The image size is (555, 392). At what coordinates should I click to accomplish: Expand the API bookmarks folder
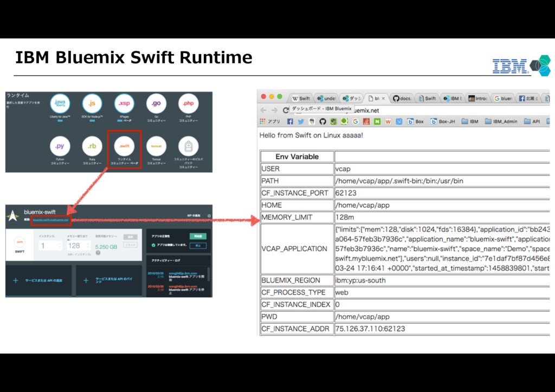(532, 122)
